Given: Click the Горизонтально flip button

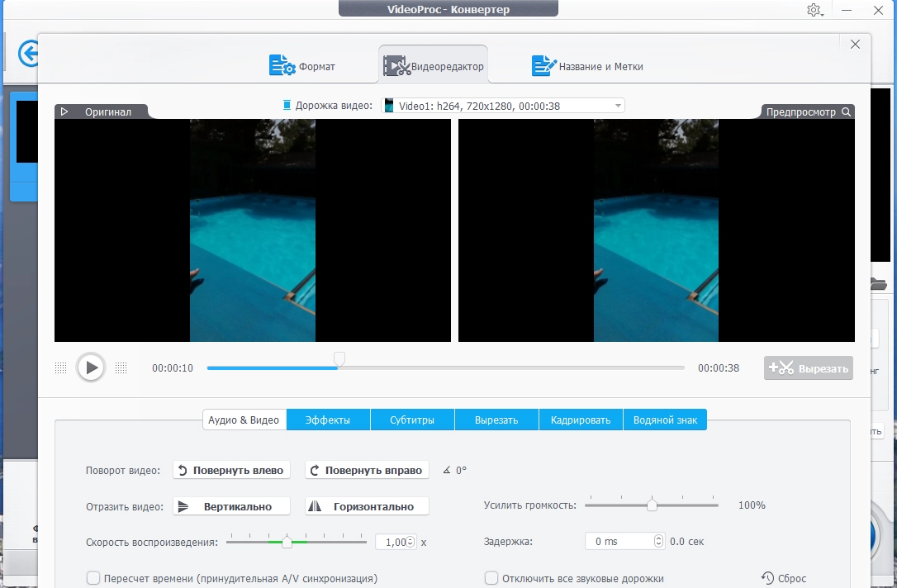Looking at the screenshot, I should [367, 506].
